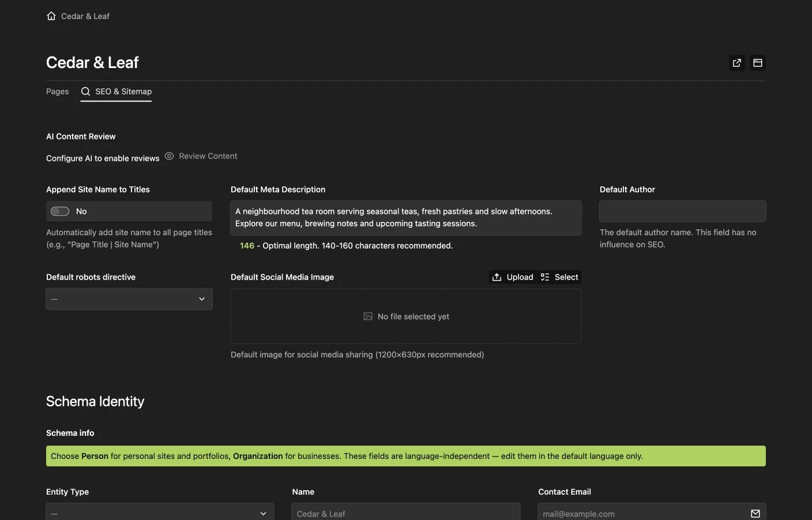Click the image placeholder icon
The image size is (812, 520).
368,316
